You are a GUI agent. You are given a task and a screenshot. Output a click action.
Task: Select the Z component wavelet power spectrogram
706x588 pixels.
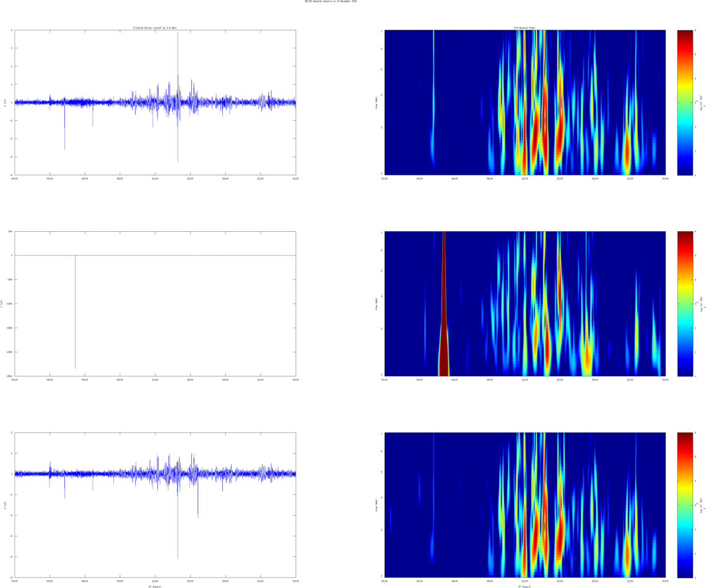[525, 505]
